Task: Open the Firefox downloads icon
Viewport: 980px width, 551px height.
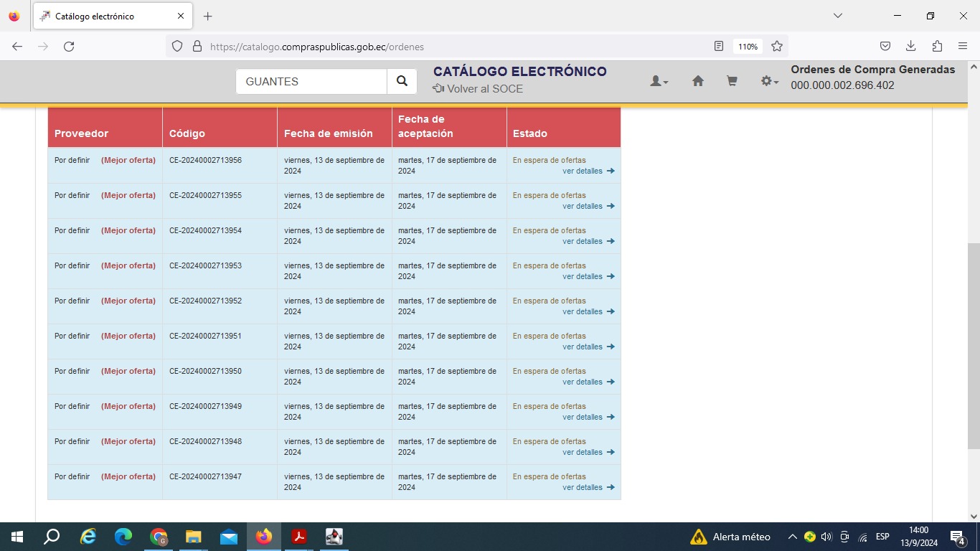Action: click(910, 47)
